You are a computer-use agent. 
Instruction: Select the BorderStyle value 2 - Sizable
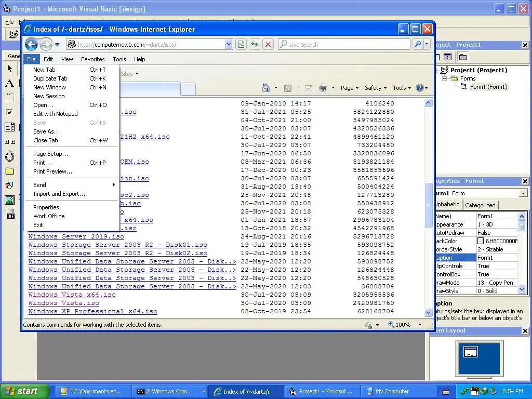coord(497,249)
